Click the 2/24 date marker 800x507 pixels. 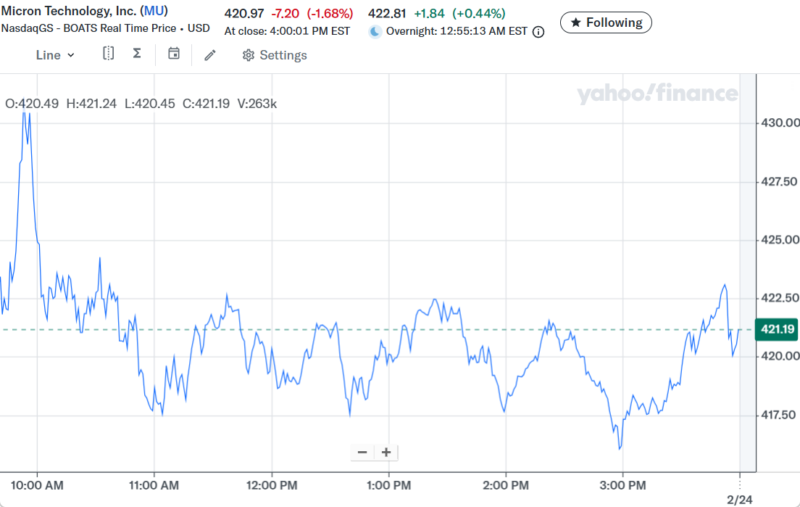click(738, 497)
